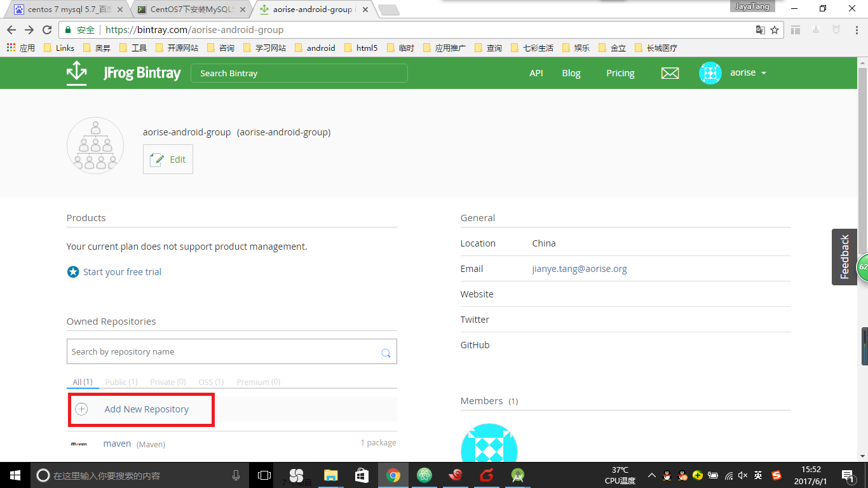Open the messages envelope icon

point(670,73)
